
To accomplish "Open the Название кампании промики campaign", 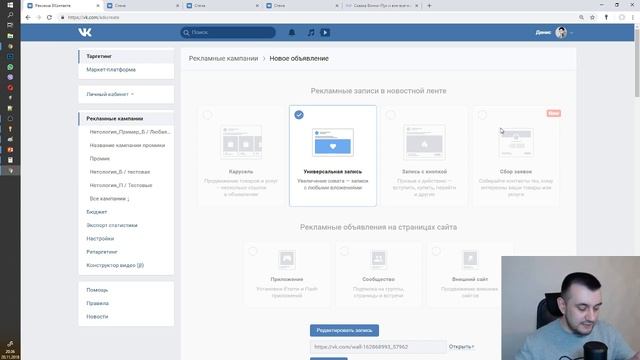I will (127, 145).
